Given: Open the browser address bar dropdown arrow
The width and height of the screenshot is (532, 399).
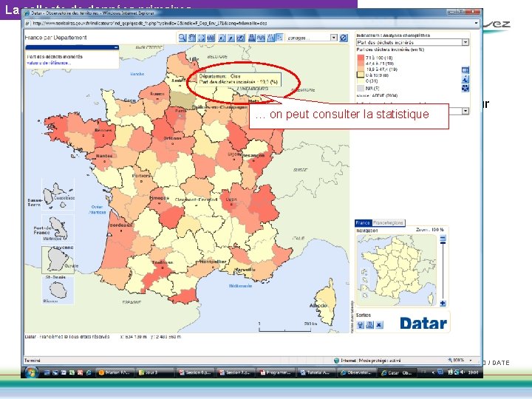Looking at the screenshot, I should [477, 23].
